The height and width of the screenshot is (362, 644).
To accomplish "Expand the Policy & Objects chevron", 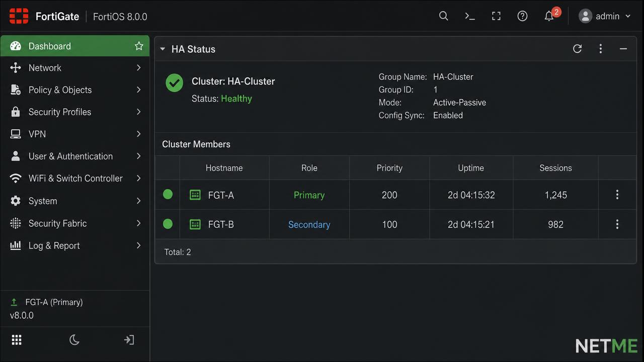I will (x=139, y=90).
